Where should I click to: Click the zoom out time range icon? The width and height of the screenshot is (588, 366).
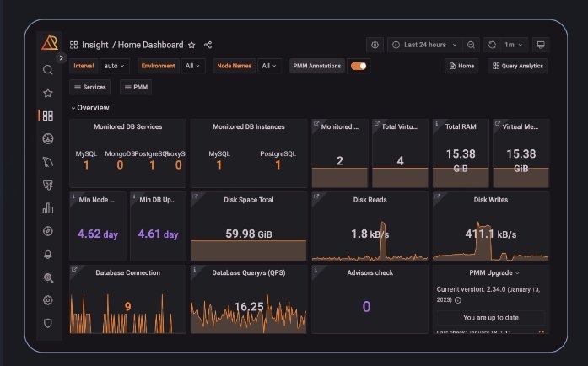(x=471, y=45)
